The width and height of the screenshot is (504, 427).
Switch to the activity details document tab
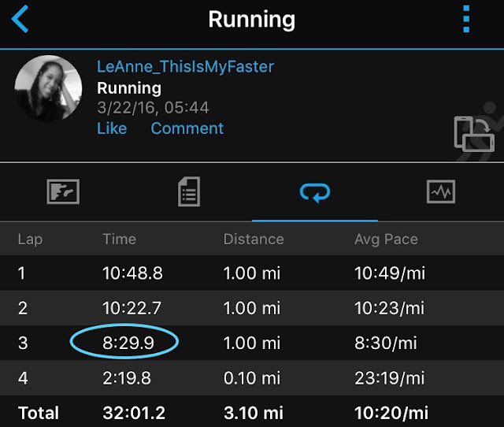coord(189,191)
